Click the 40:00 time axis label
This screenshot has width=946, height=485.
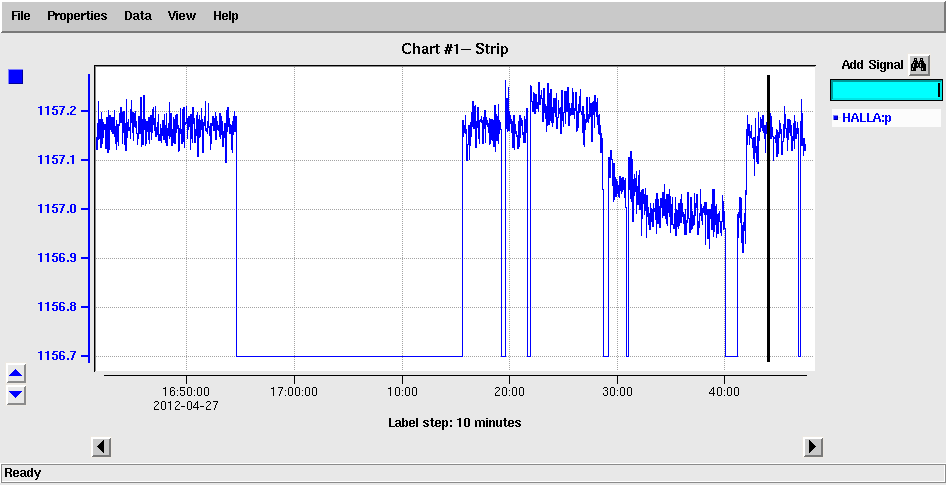[x=724, y=391]
